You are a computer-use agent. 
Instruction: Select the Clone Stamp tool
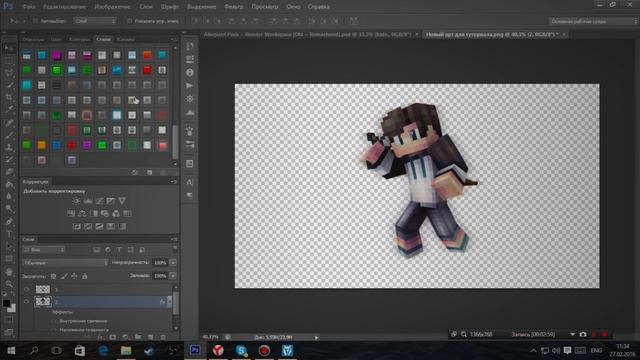tap(9, 147)
